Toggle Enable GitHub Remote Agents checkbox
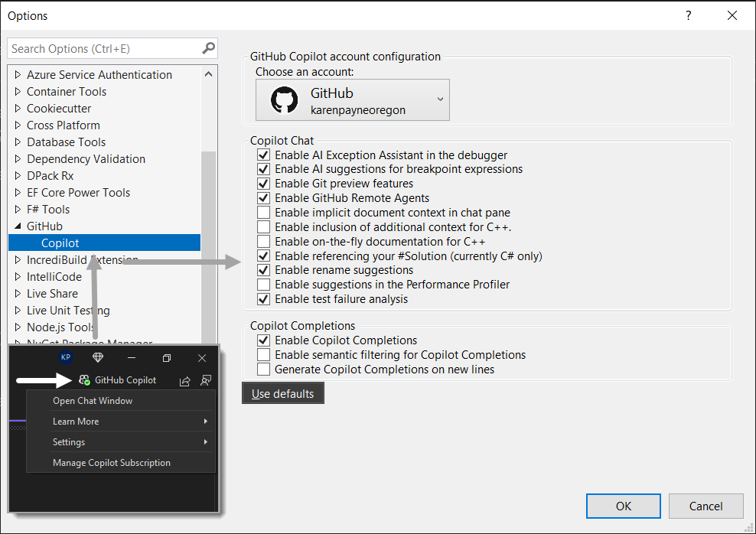 (x=263, y=198)
